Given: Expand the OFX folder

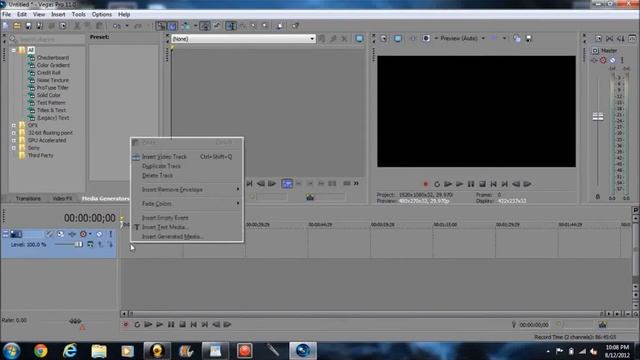Looking at the screenshot, I should 13,125.
